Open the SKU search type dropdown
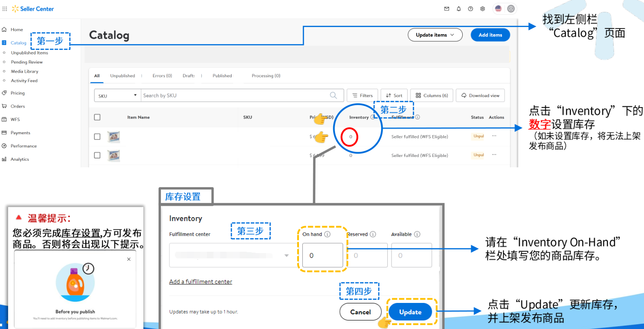This screenshot has width=644, height=329. click(x=118, y=95)
